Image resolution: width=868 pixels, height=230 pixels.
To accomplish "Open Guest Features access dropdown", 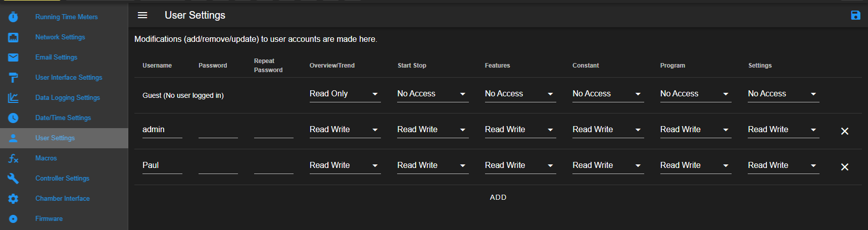I will [520, 94].
